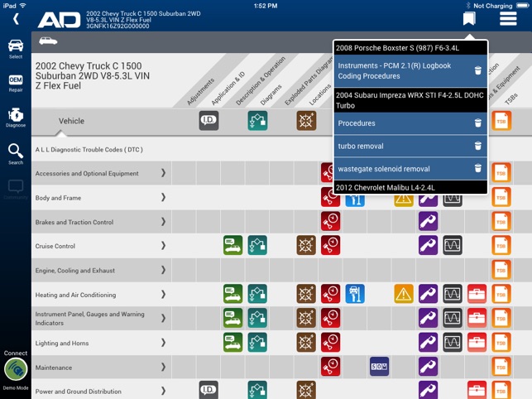Open Heating and Air Conditioning lift icon

point(355,294)
